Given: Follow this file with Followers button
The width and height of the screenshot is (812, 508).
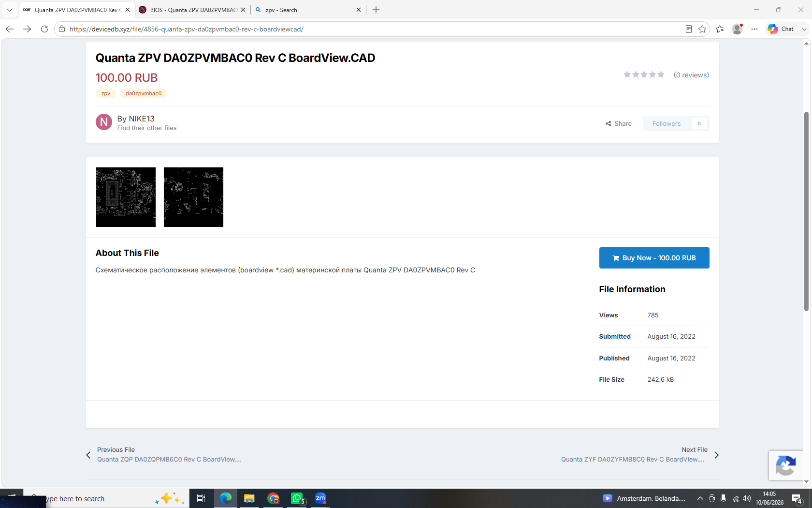Looking at the screenshot, I should (676, 123).
